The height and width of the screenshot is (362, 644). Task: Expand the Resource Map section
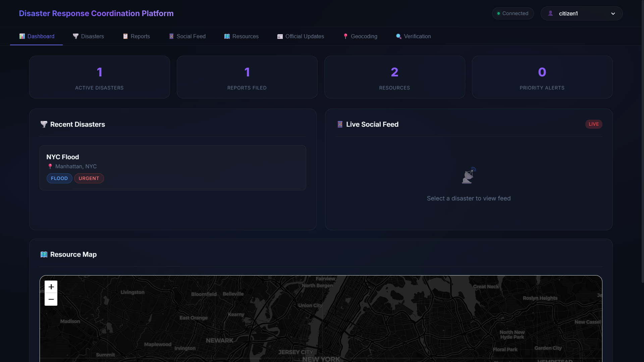point(68,254)
